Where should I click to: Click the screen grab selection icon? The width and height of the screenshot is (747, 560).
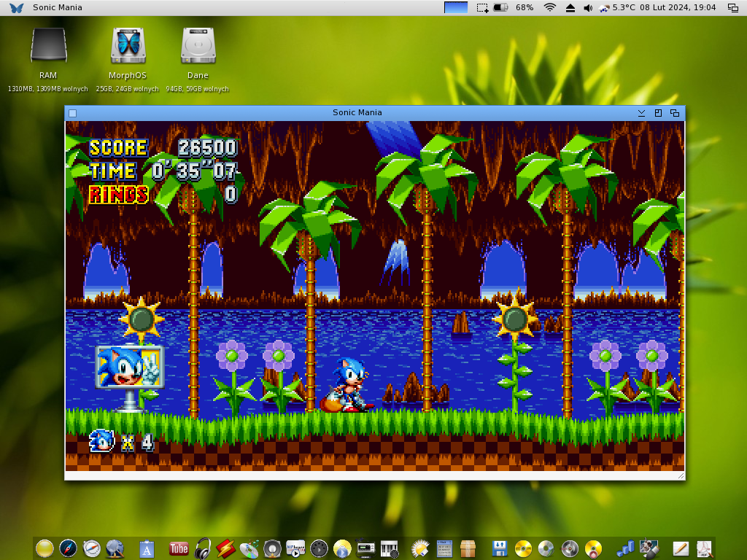pyautogui.click(x=482, y=7)
